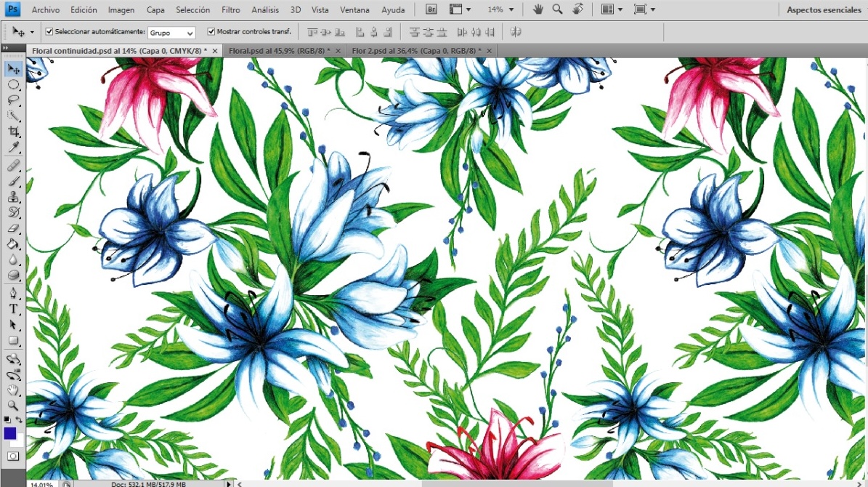
Task: Toggle Quick Mask mode button
Action: [13, 456]
